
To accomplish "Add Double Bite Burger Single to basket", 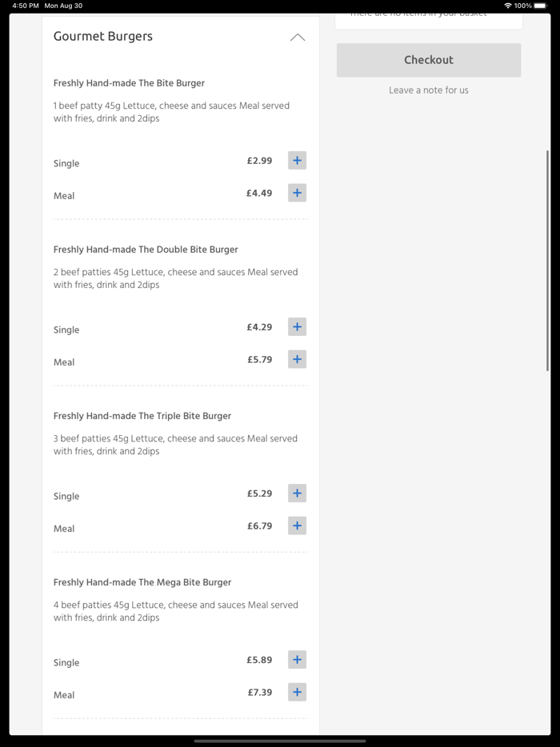I will tap(297, 327).
